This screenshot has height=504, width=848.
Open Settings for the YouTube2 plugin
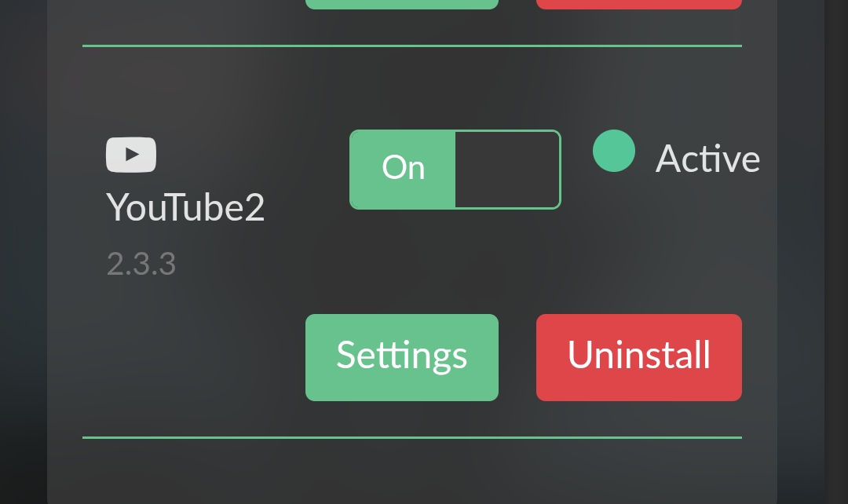(401, 357)
